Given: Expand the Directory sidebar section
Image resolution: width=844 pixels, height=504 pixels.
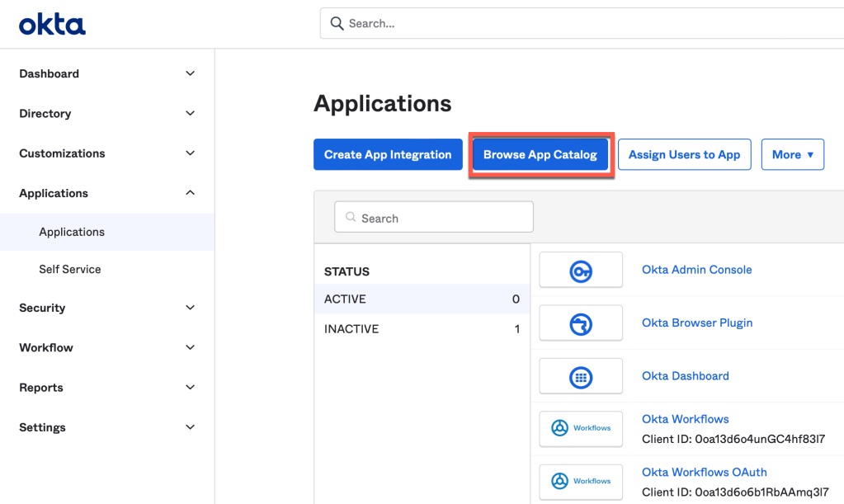Looking at the screenshot, I should click(x=190, y=114).
